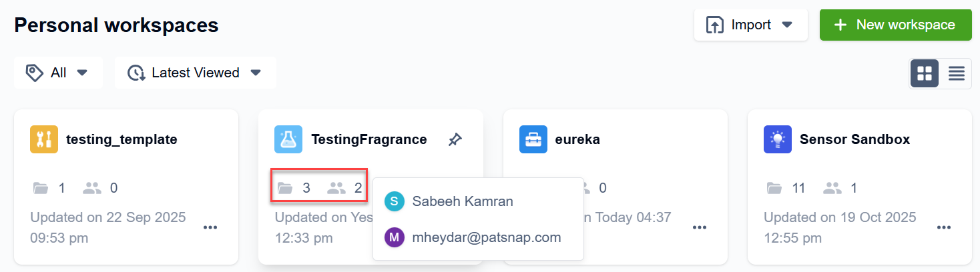The image size is (980, 272).
Task: Click the testing_template wrench workspace icon
Action: [x=44, y=139]
